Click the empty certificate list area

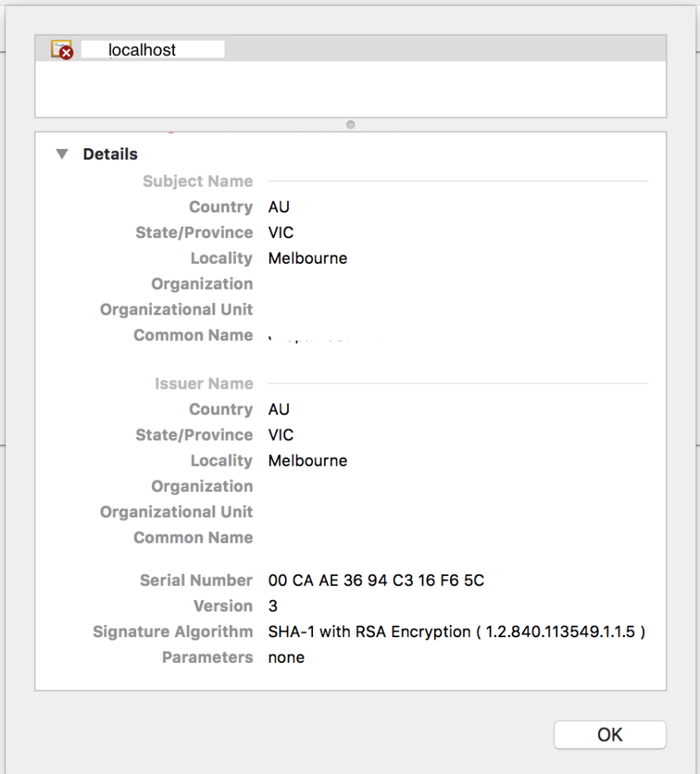(350, 91)
